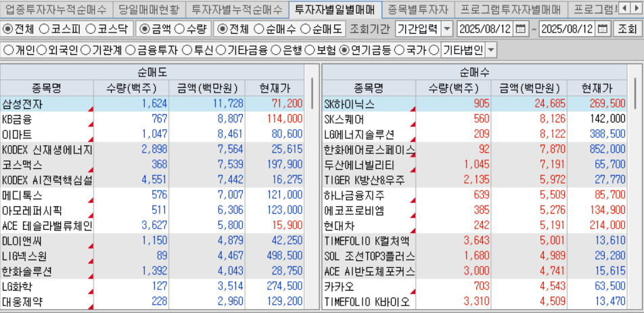Select the 코스피 radio button
The height and width of the screenshot is (313, 644).
click(45, 29)
